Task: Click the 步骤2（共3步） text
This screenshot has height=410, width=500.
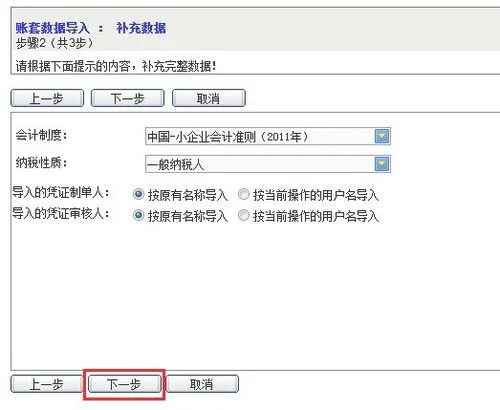Action: (x=55, y=43)
